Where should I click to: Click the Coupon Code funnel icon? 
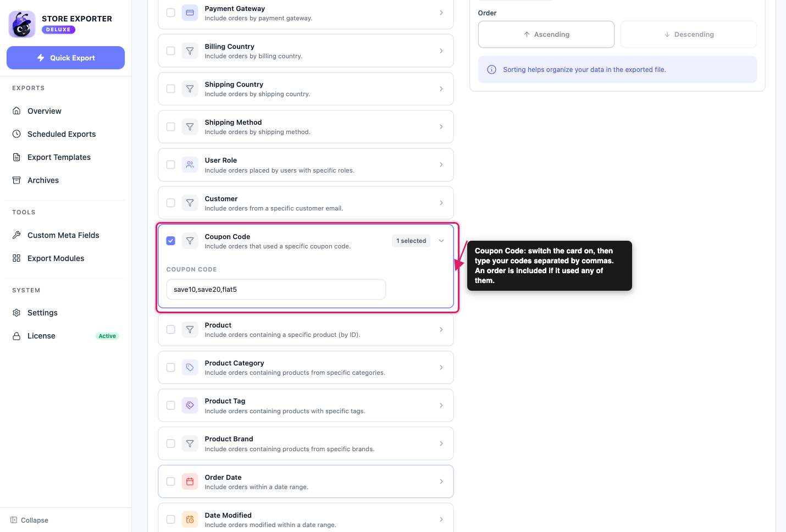(190, 241)
